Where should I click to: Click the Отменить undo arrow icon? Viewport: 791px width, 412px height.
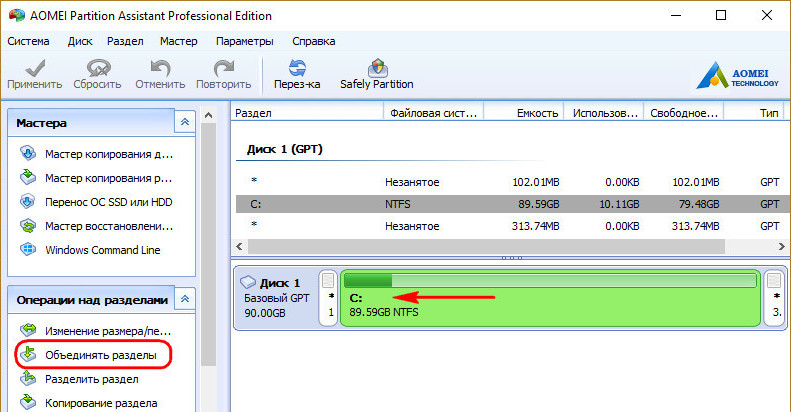coord(160,68)
